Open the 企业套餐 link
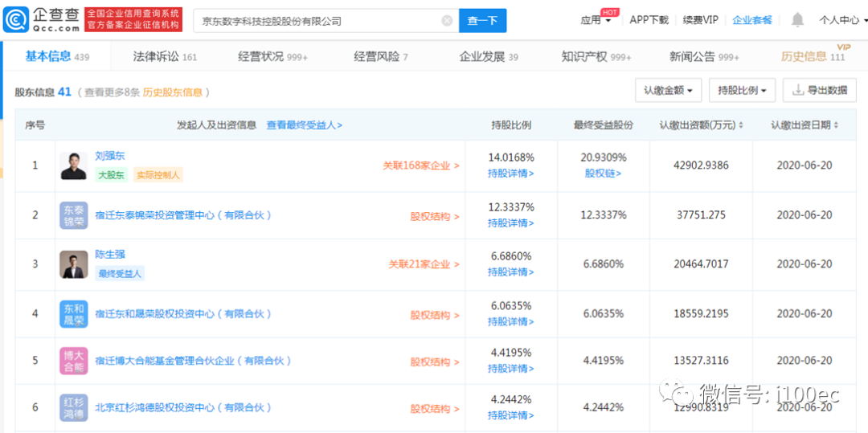 tap(752, 20)
